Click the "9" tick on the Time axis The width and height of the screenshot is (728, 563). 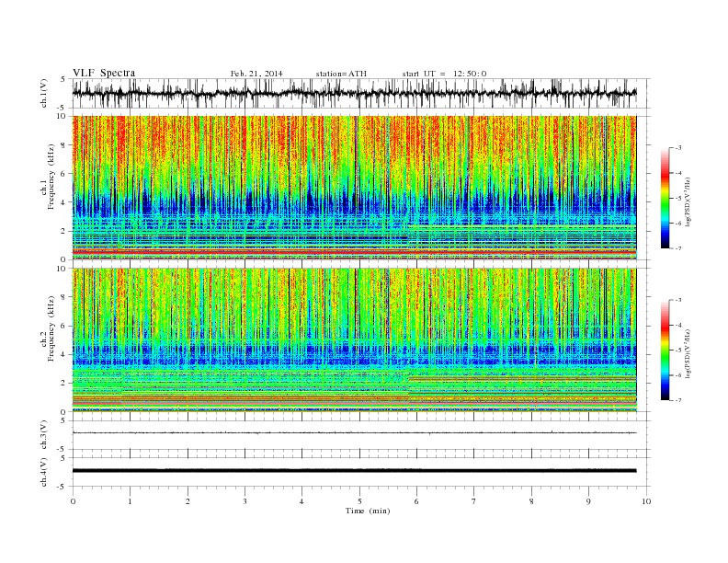point(588,501)
